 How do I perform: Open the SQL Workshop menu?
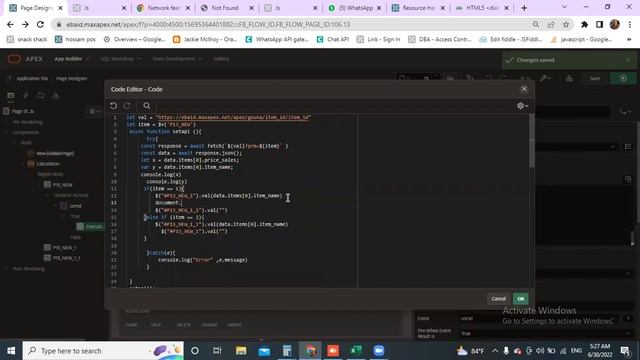pos(121,59)
